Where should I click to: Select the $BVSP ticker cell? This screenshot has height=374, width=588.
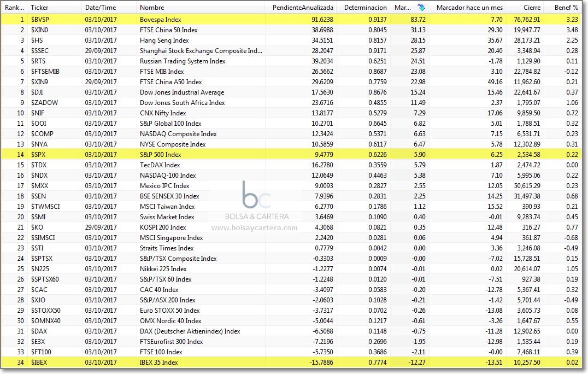(x=40, y=20)
